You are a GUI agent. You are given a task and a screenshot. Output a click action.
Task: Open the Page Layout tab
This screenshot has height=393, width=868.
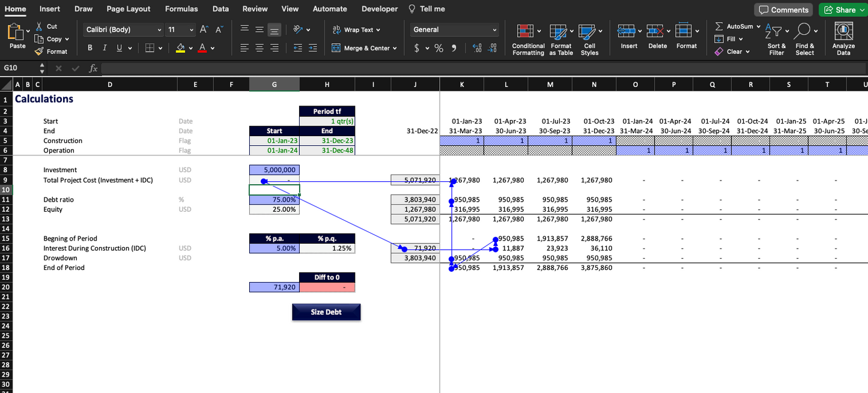pyautogui.click(x=129, y=9)
